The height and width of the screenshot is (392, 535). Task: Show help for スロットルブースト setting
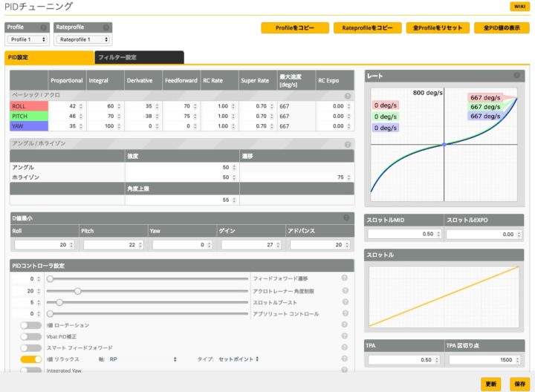(345, 302)
